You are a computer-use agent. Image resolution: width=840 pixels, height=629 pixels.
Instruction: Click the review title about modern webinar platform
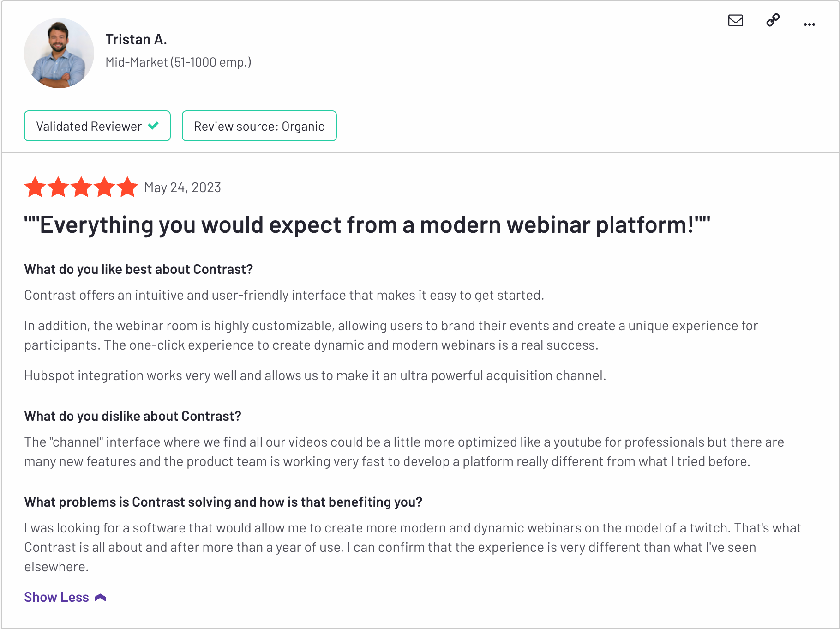[x=367, y=225]
